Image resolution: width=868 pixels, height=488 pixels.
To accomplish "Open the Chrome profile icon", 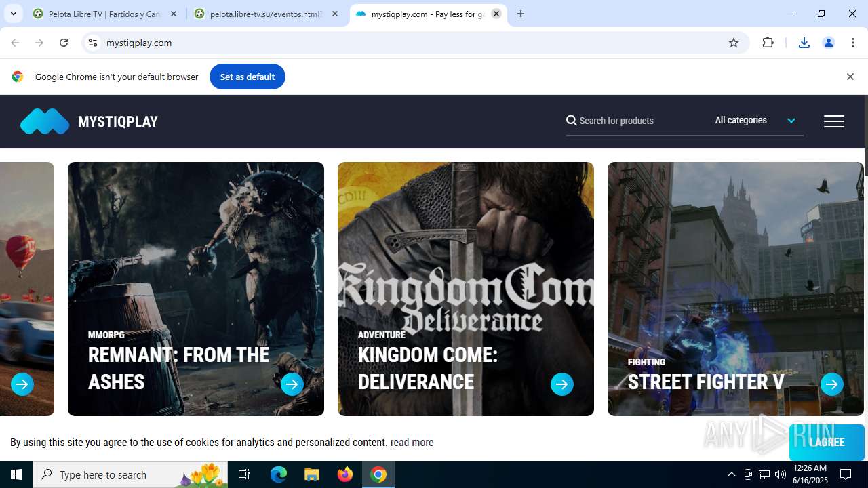I will tap(829, 43).
